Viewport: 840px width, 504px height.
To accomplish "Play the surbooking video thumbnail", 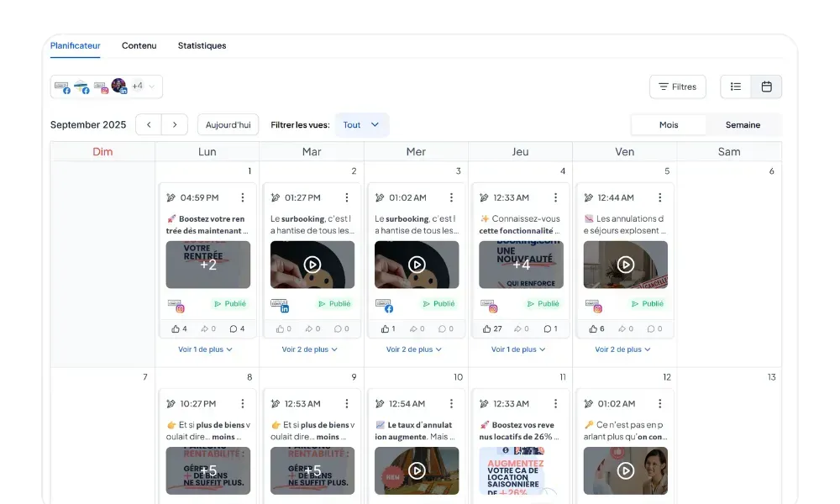I will 312,264.
